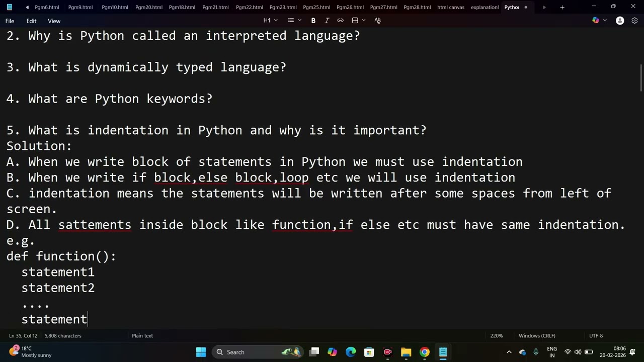Open the Wi-Fi network tray icon
Viewport: 644px width, 362px height.
pos(568,352)
